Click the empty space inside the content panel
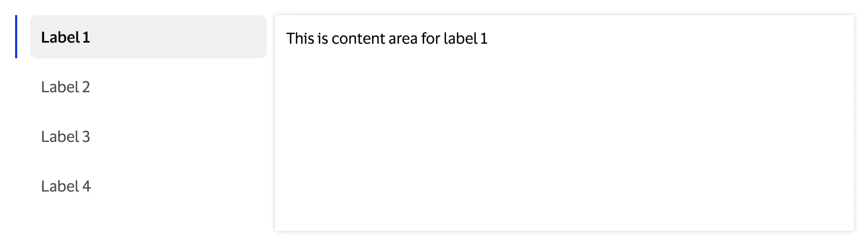The image size is (868, 246). [x=564, y=151]
